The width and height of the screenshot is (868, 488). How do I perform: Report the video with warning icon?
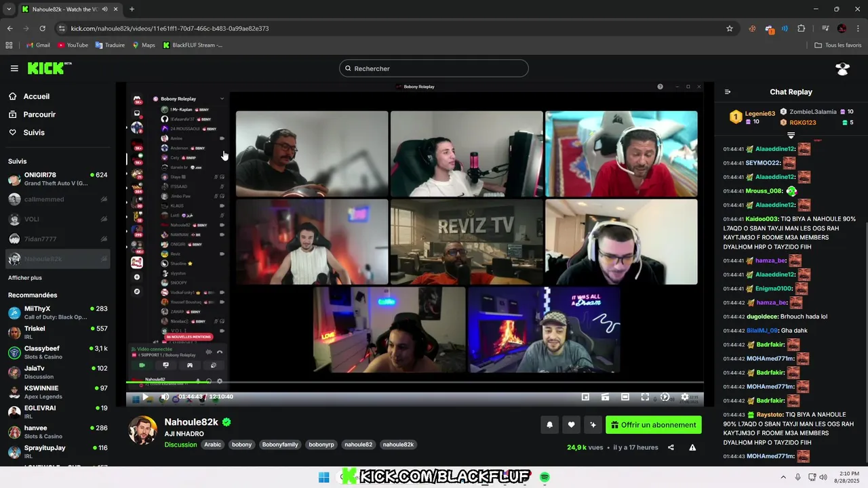(692, 447)
